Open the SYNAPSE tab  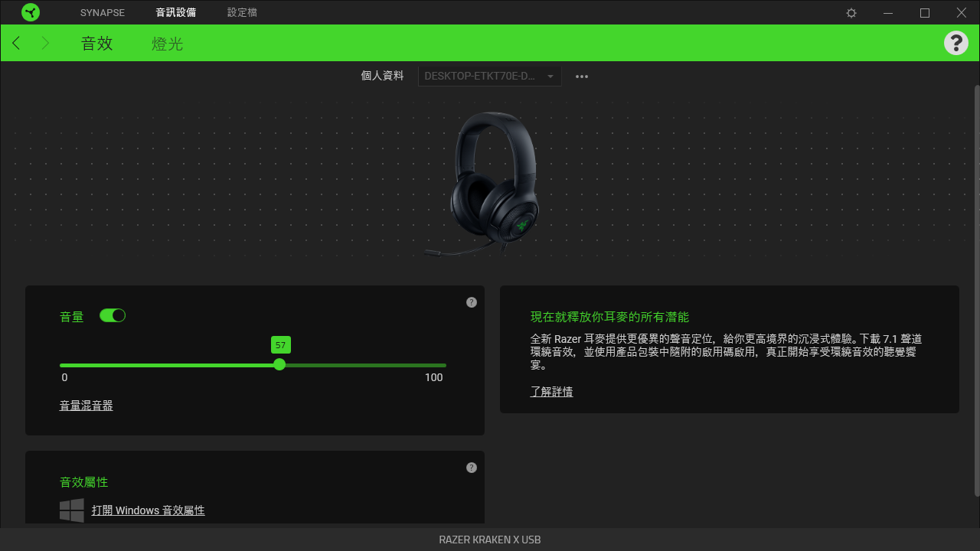pyautogui.click(x=103, y=13)
